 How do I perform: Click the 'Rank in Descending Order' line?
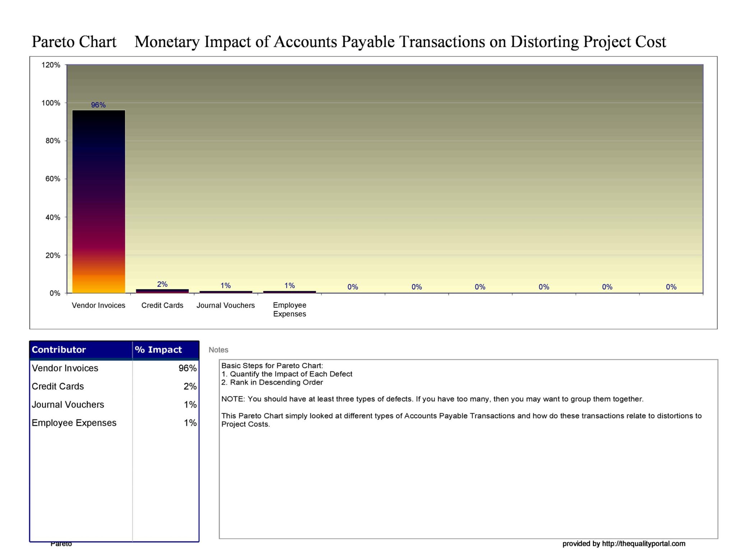click(272, 383)
